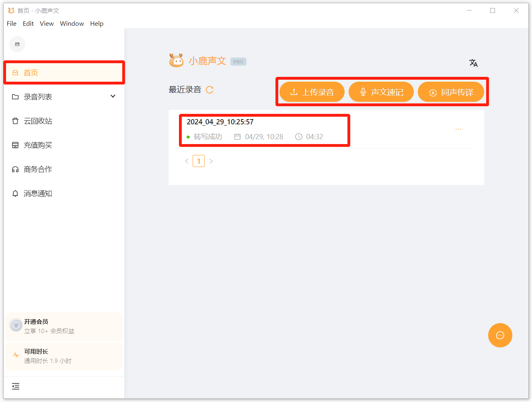The width and height of the screenshot is (532, 402).
Task: Open the Edit menu
Action: tap(28, 24)
